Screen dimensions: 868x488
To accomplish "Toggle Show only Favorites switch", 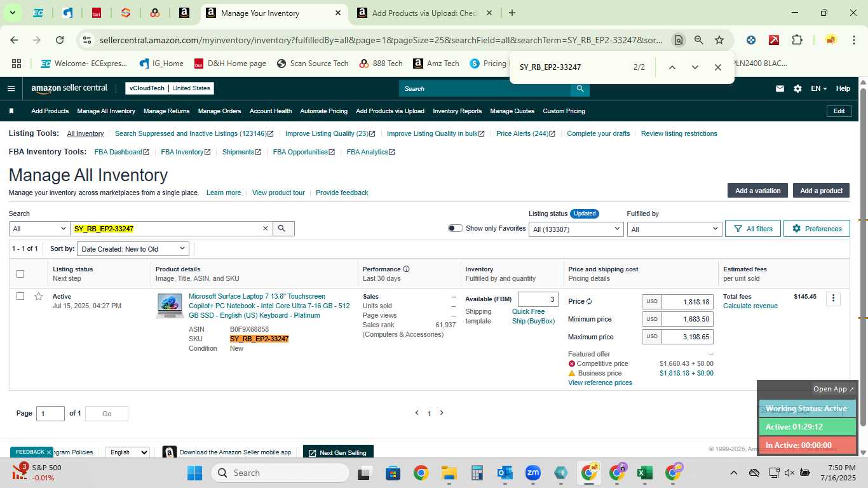I will [x=455, y=228].
